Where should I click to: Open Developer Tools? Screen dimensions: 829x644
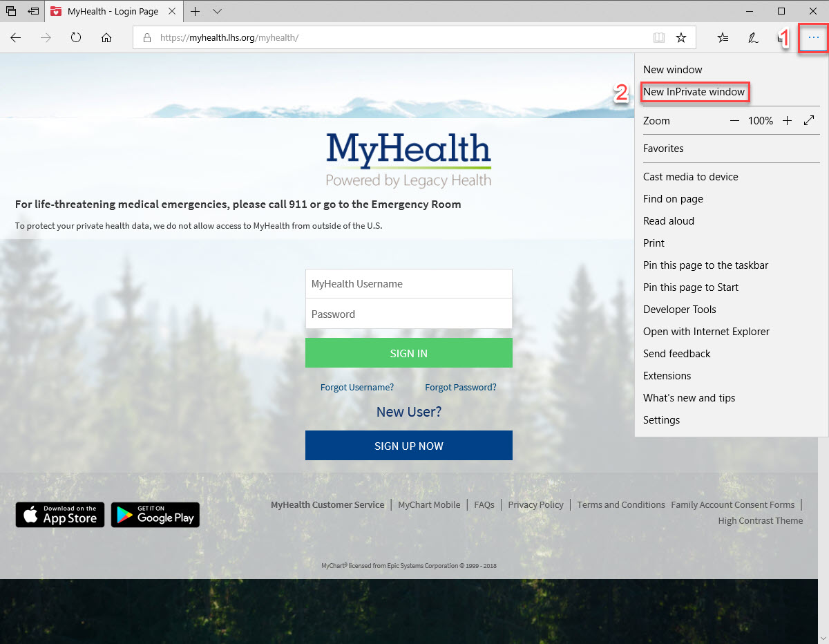(680, 310)
